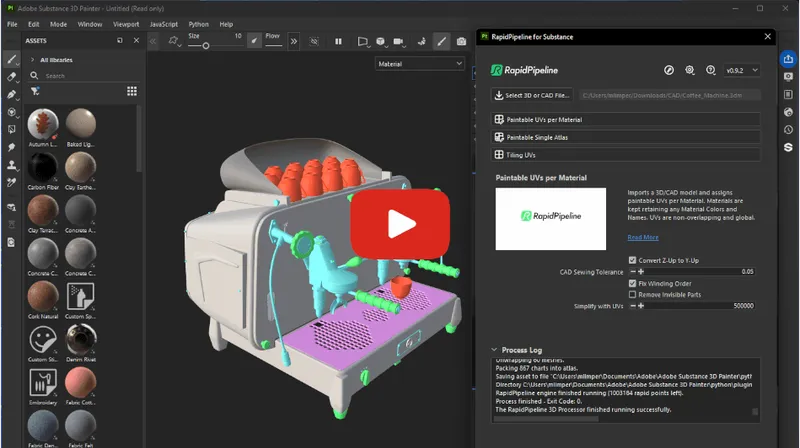Open the JavaScript menu
The height and width of the screenshot is (448, 800).
coord(164,24)
